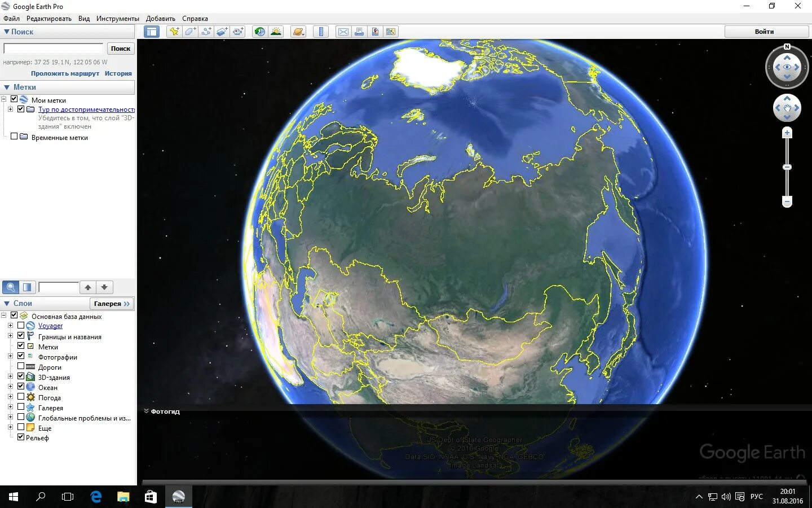The width and height of the screenshot is (812, 508).
Task: Open Windows Start menu
Action: (x=14, y=497)
